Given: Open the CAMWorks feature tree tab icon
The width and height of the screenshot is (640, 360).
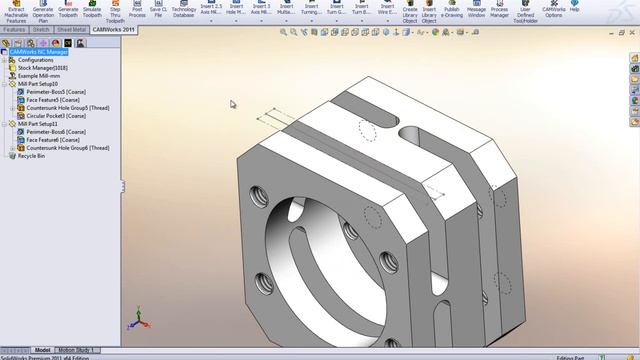Looking at the screenshot, I should click(68, 43).
